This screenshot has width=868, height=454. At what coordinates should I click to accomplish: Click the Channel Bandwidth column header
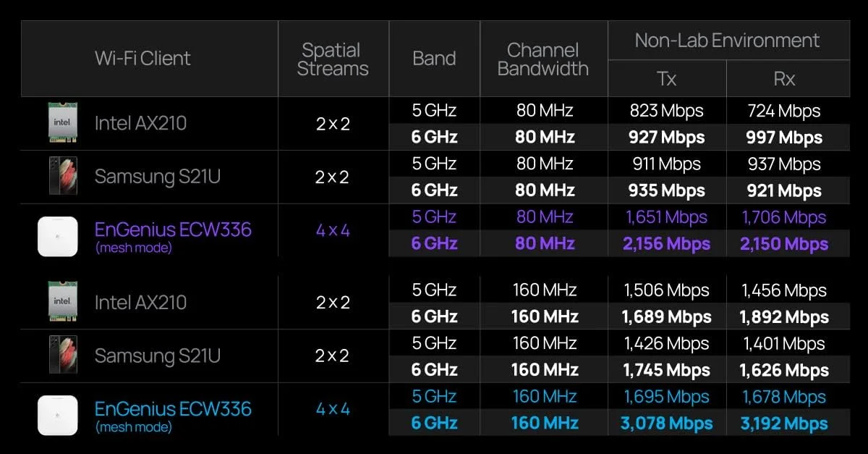point(543,59)
